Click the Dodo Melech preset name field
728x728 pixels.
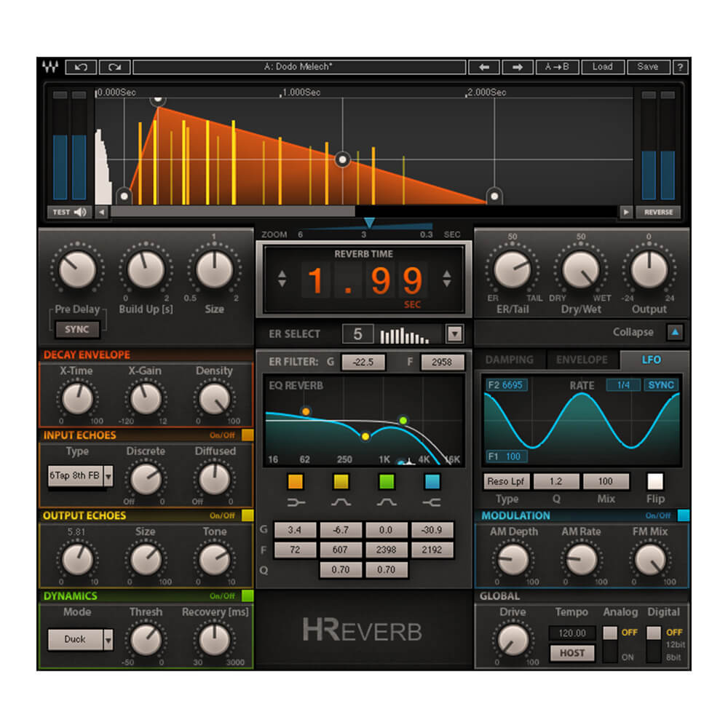[301, 67]
